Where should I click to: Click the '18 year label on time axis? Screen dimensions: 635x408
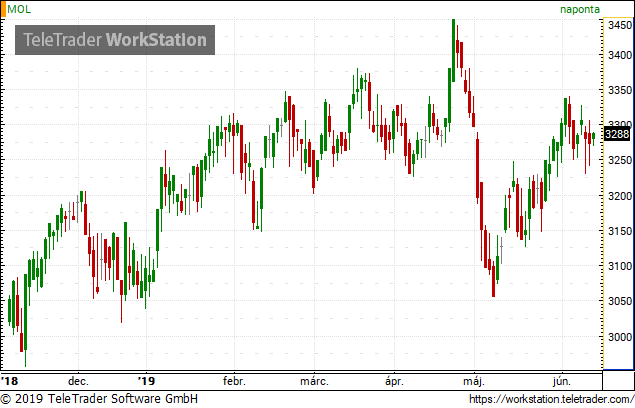10,381
